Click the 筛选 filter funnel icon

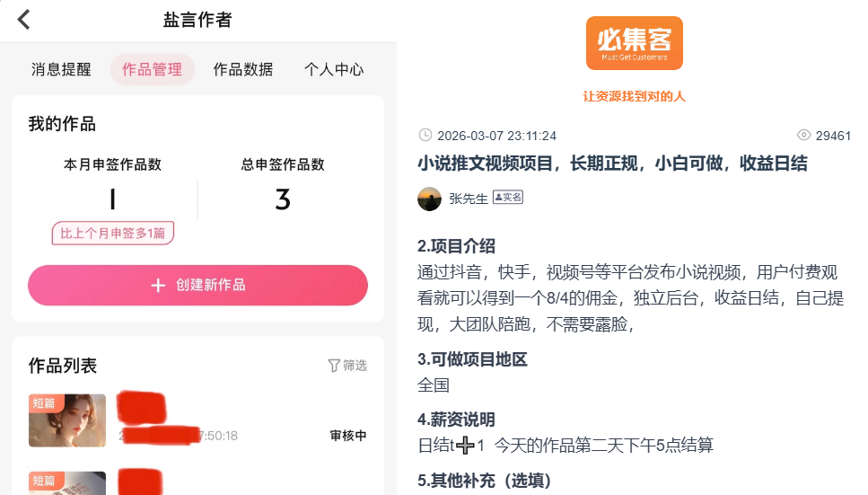click(x=334, y=366)
